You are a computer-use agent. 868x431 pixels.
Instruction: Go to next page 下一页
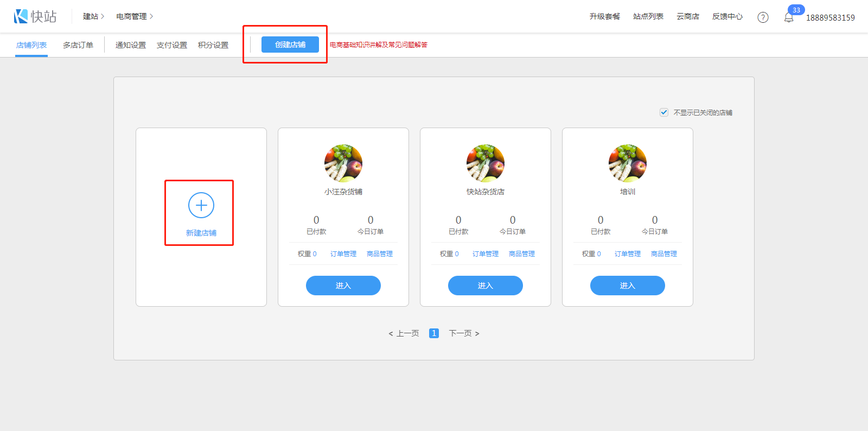click(464, 333)
